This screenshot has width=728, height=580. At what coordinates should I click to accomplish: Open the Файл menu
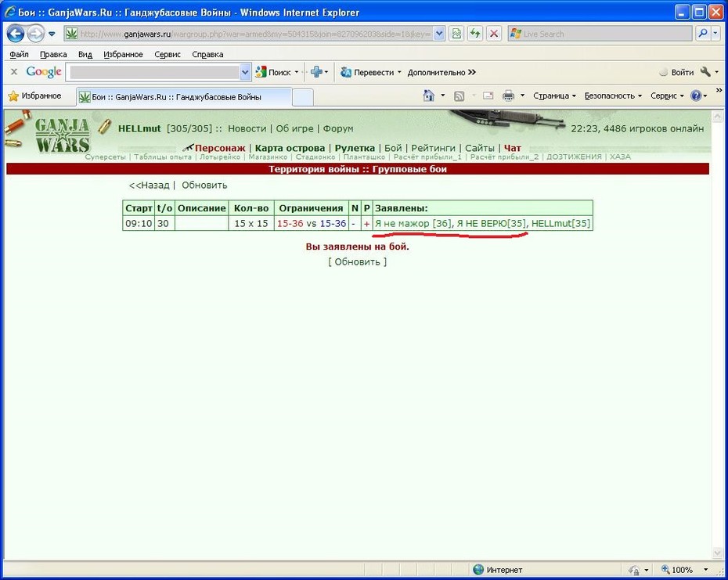pos(19,54)
